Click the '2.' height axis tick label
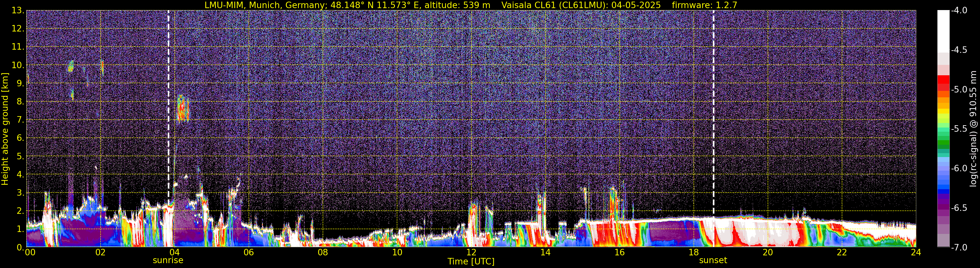This screenshot has height=268, width=980. pyautogui.click(x=20, y=211)
